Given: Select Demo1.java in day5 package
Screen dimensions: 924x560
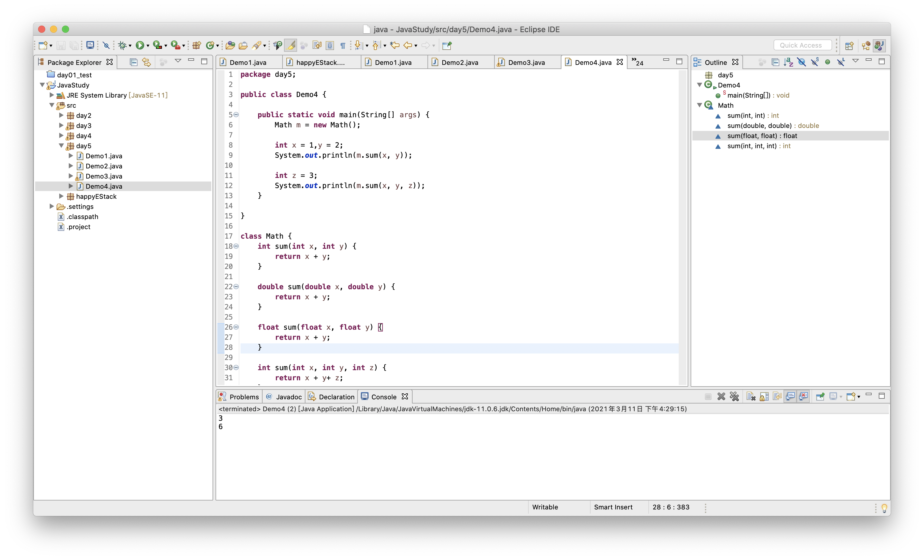Looking at the screenshot, I should pyautogui.click(x=104, y=156).
